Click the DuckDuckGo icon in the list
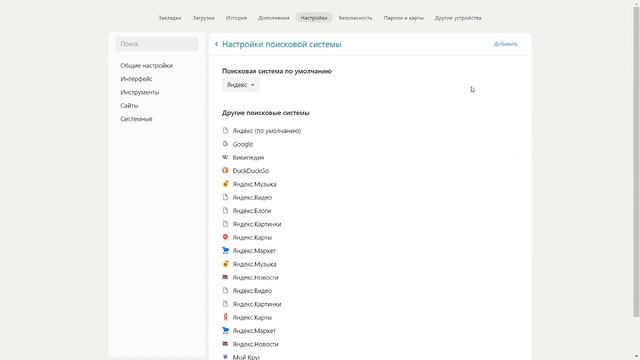The height and width of the screenshot is (360, 640). click(225, 171)
